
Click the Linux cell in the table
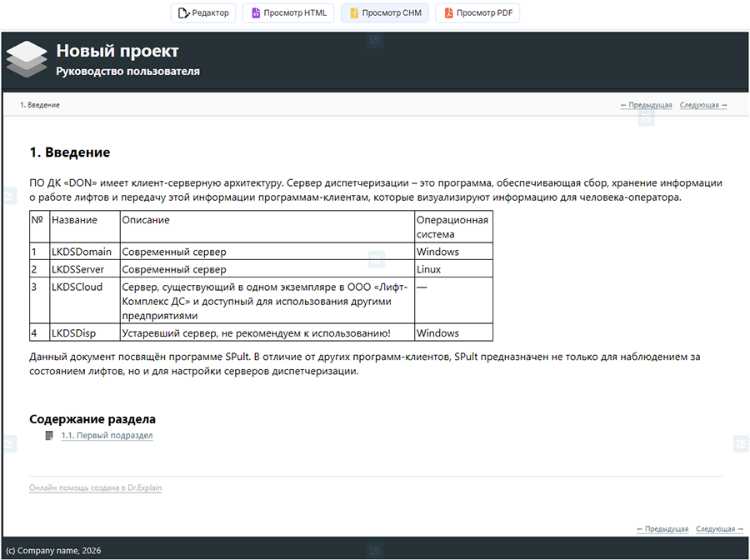453,269
